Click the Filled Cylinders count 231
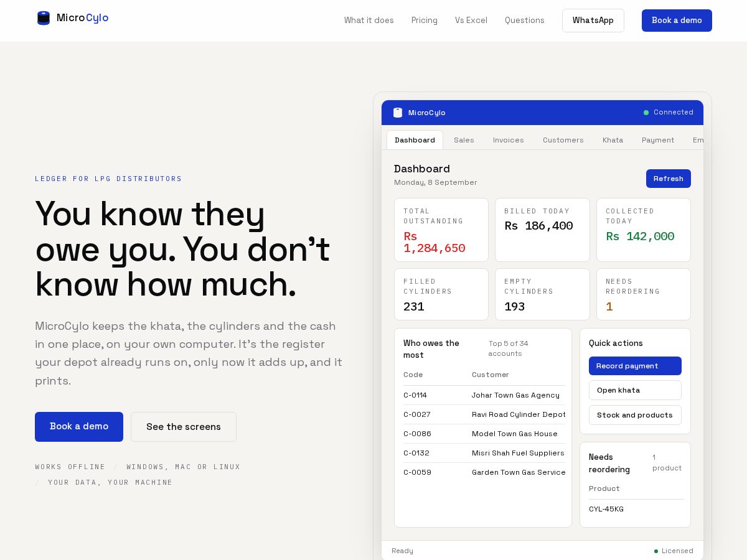This screenshot has width=747, height=560. pos(414,307)
